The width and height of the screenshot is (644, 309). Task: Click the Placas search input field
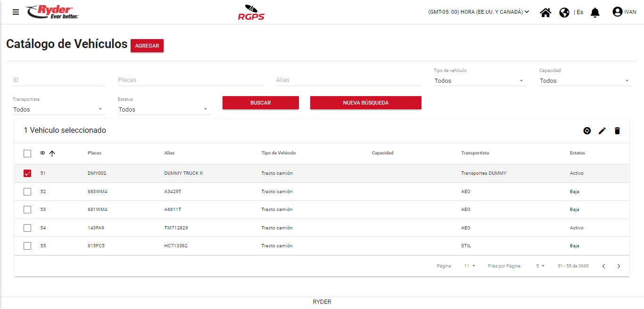point(190,80)
